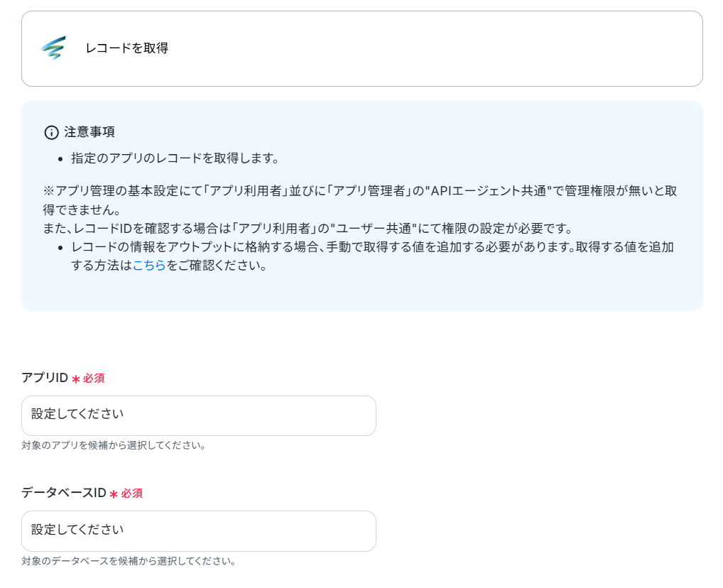The height and width of the screenshot is (588, 723).
Task: Click helper text 対象のデータベースを候補から選択してください
Action: [x=129, y=561]
